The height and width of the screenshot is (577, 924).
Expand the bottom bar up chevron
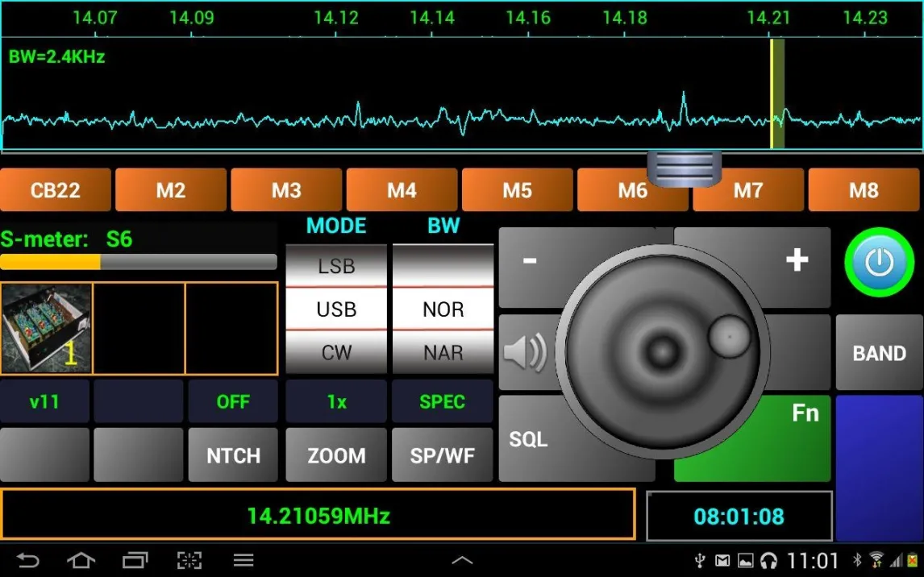(462, 560)
